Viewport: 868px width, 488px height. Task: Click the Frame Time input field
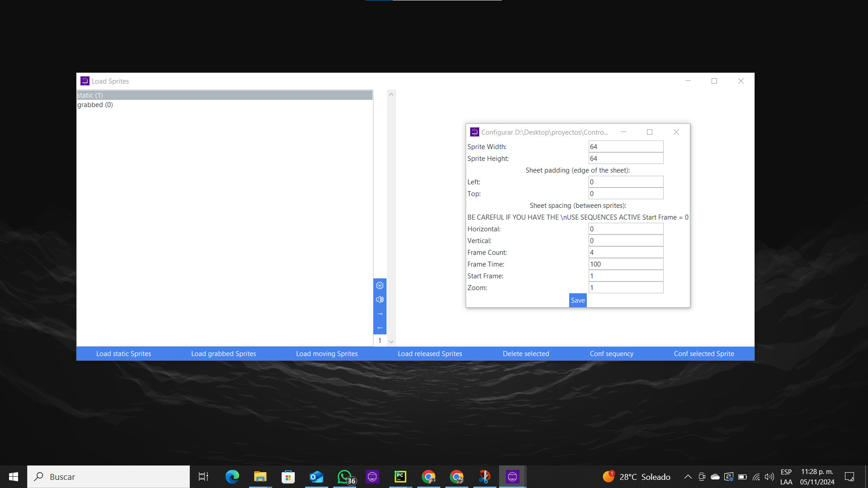[626, 264]
